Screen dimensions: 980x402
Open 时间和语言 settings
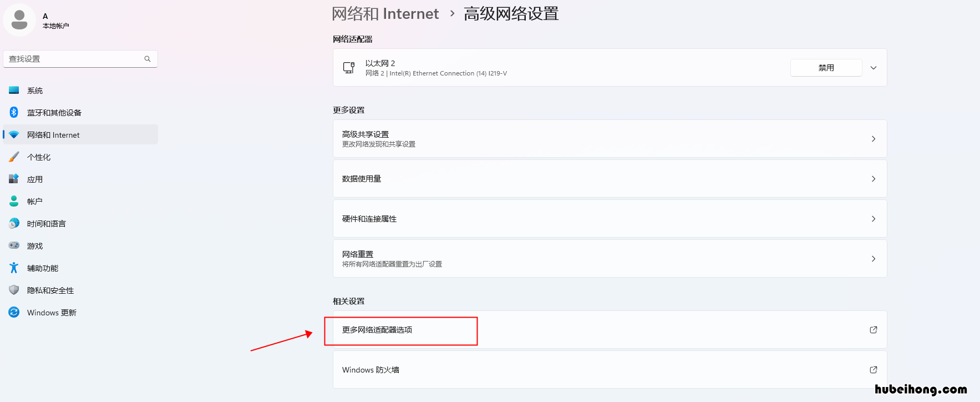click(80, 223)
